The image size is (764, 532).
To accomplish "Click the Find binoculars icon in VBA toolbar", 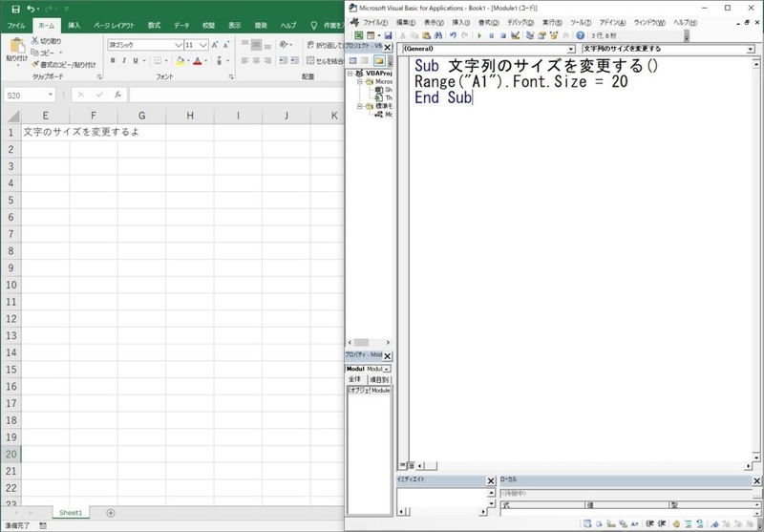I will (437, 35).
